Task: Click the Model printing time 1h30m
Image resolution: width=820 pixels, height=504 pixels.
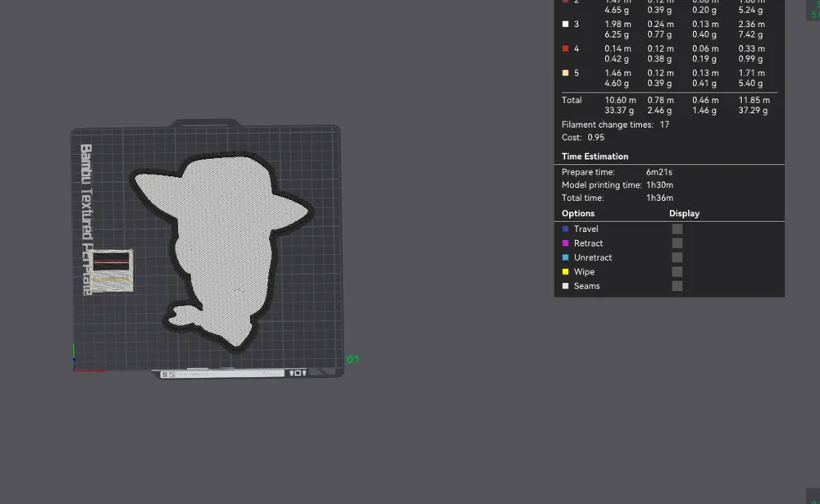Action: (659, 185)
